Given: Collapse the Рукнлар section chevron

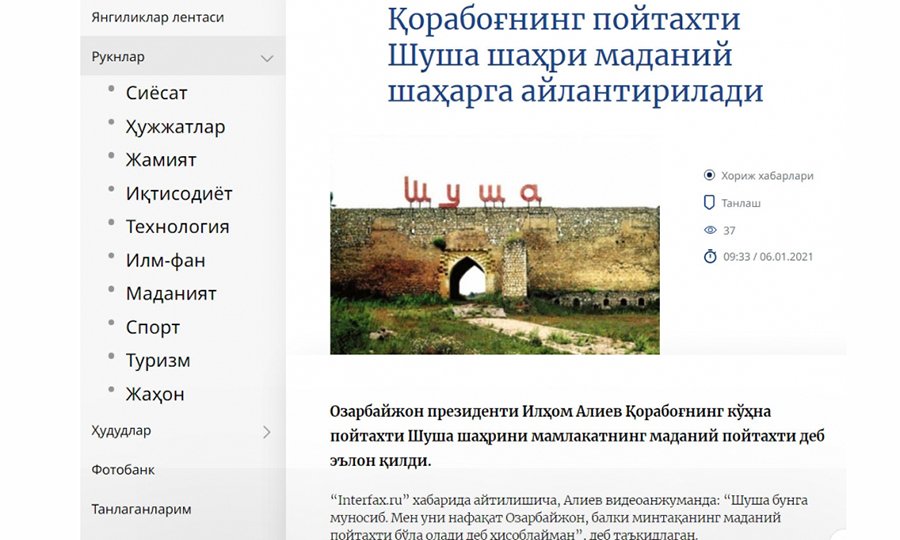Looking at the screenshot, I should [x=266, y=58].
